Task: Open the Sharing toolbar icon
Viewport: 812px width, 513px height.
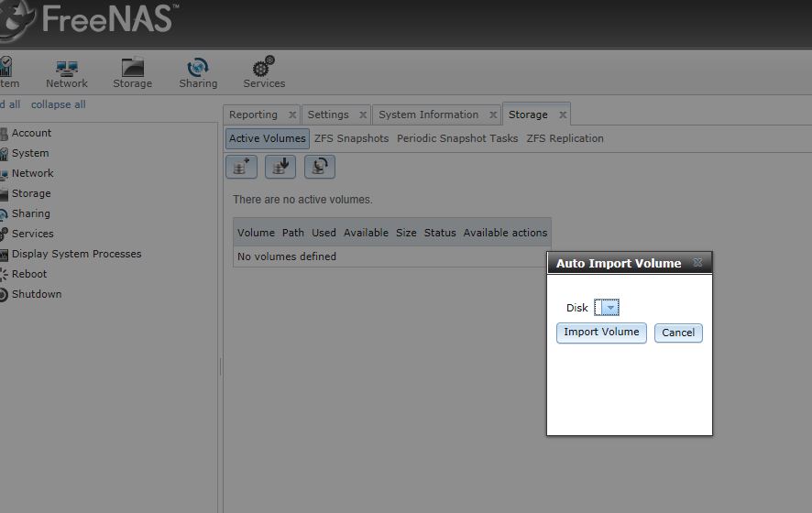Action: (198, 74)
